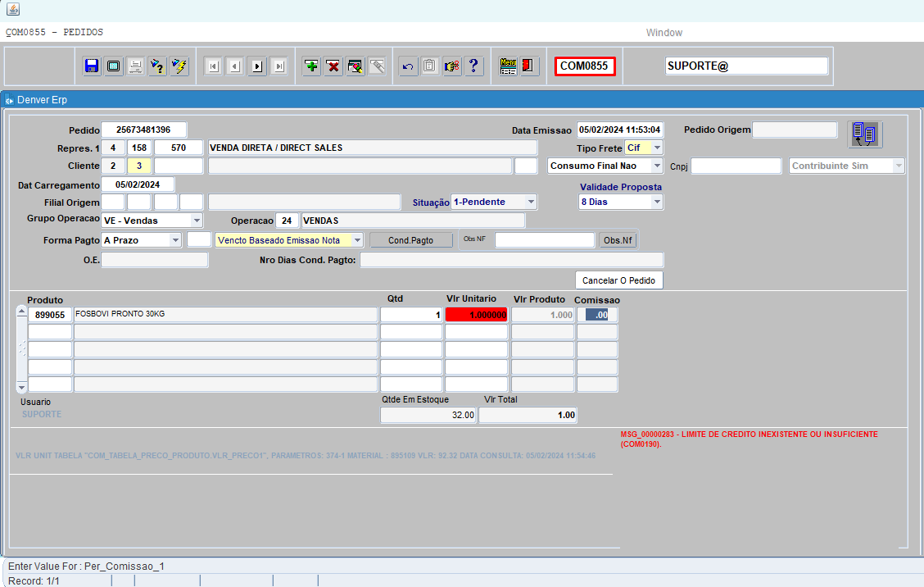Click the clipboard paste icon
Viewport: 924px width, 587px height.
[429, 66]
